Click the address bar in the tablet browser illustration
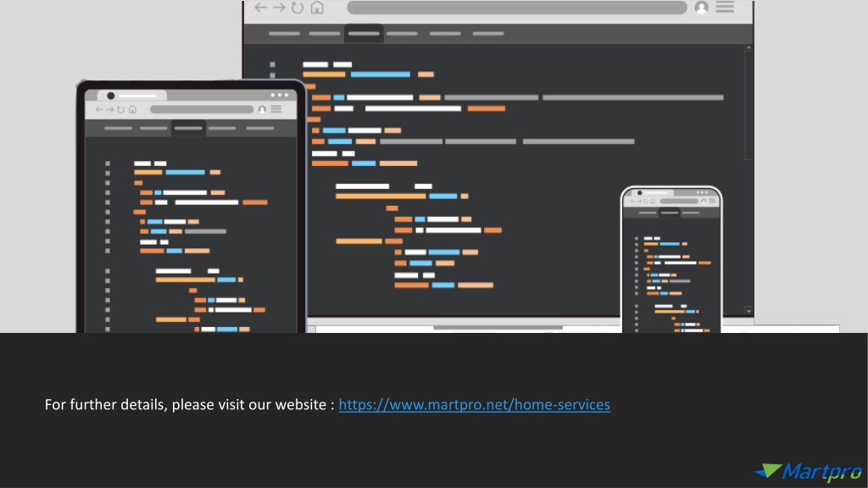868x488 pixels. tap(202, 109)
